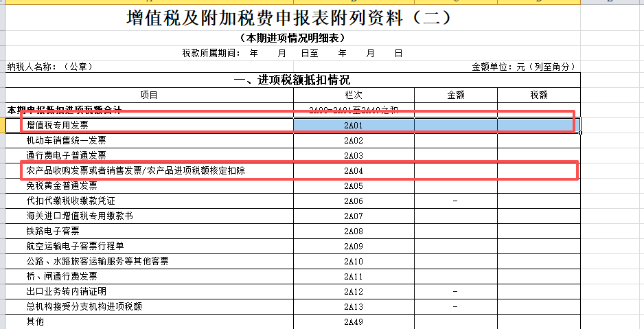The width and height of the screenshot is (644, 329).
Task: Click the 航空运输电子客票行程单 item cell
Action: click(x=149, y=247)
